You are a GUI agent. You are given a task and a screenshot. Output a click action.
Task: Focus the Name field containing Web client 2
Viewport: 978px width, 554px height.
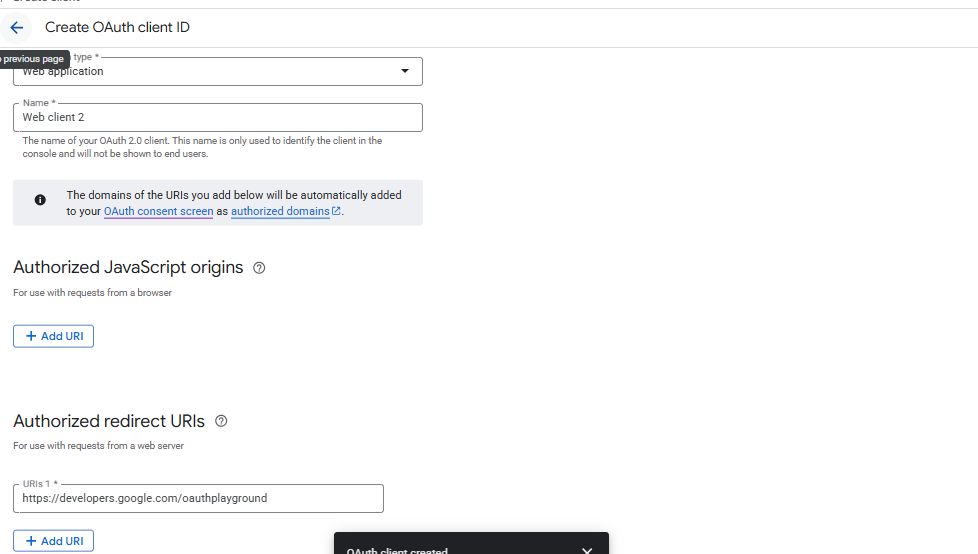tap(217, 117)
